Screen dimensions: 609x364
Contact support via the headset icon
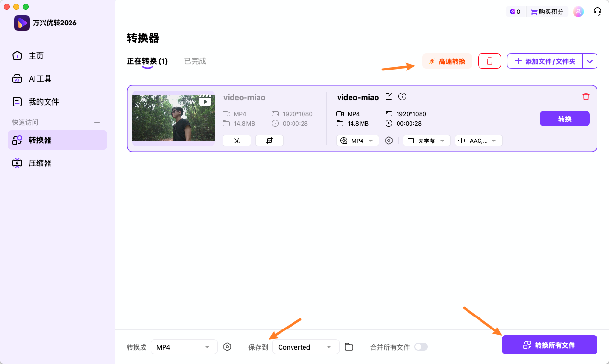click(597, 11)
